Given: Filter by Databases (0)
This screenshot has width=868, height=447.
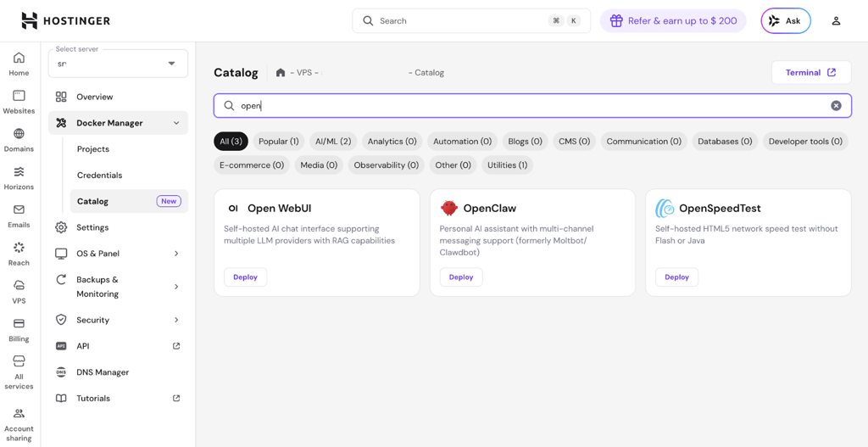Looking at the screenshot, I should [726, 142].
